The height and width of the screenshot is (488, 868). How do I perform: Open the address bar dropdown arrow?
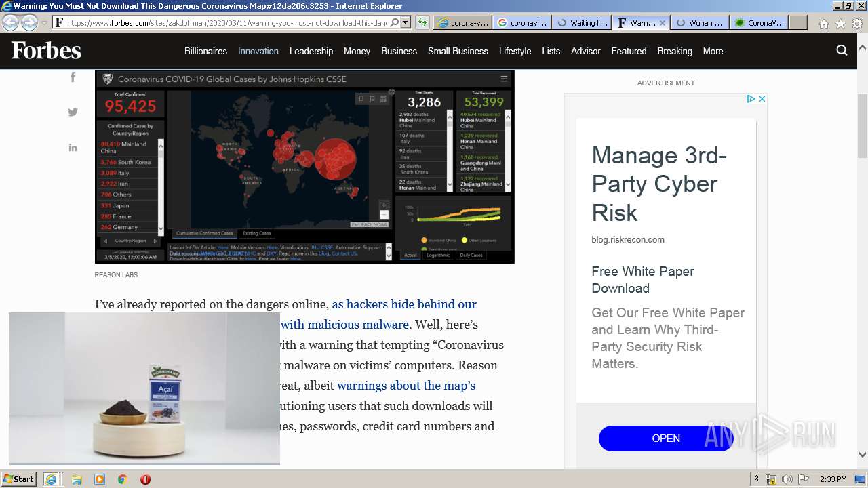(405, 22)
